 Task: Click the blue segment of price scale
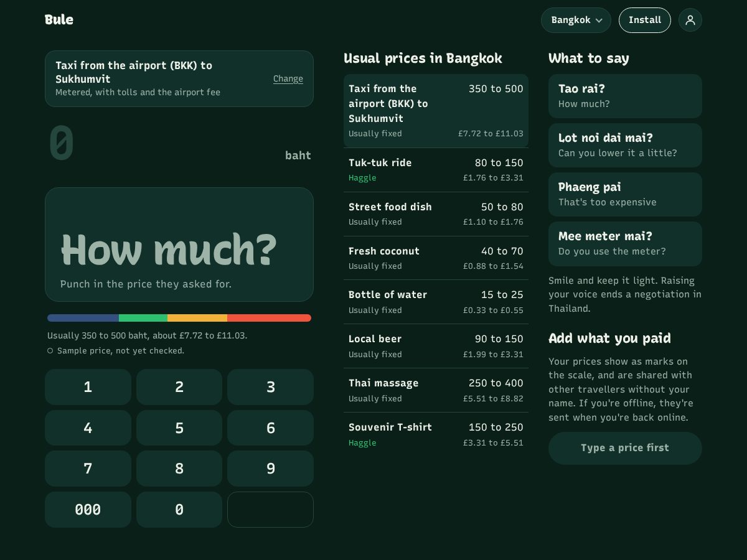[x=83, y=318]
